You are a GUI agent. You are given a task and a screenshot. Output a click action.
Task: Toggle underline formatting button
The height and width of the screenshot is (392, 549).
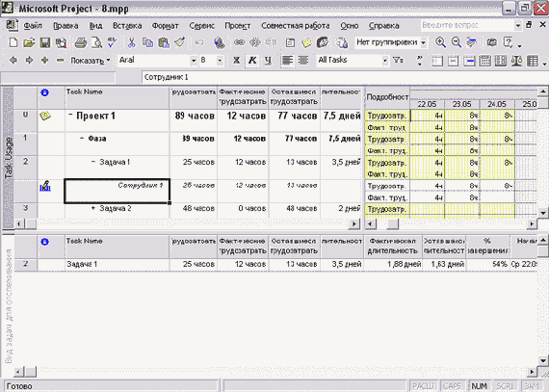tap(268, 61)
